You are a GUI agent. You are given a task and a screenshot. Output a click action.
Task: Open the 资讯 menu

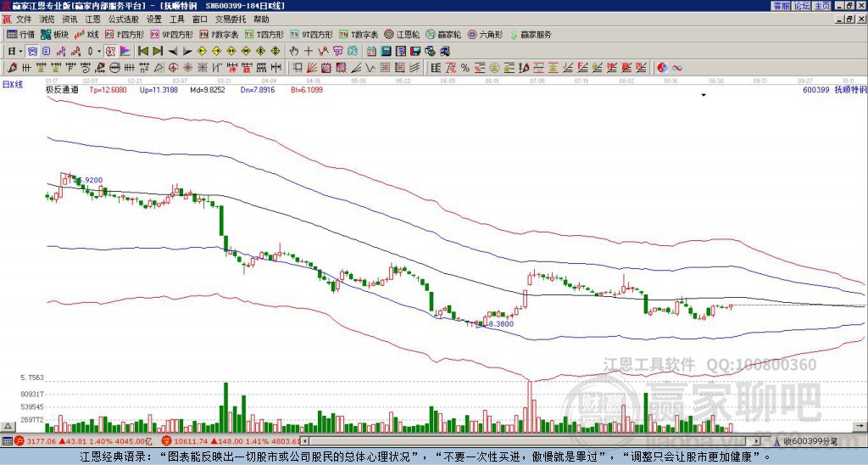[70, 20]
